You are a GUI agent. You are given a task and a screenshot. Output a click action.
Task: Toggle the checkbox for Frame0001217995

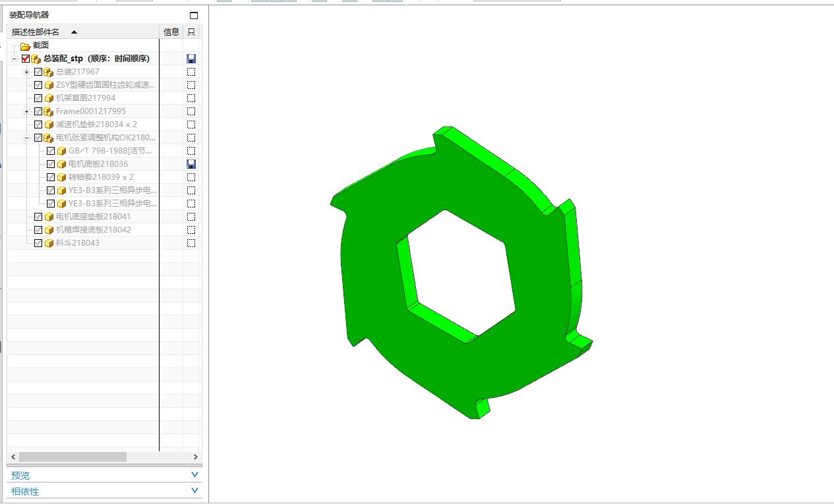pyautogui.click(x=38, y=111)
